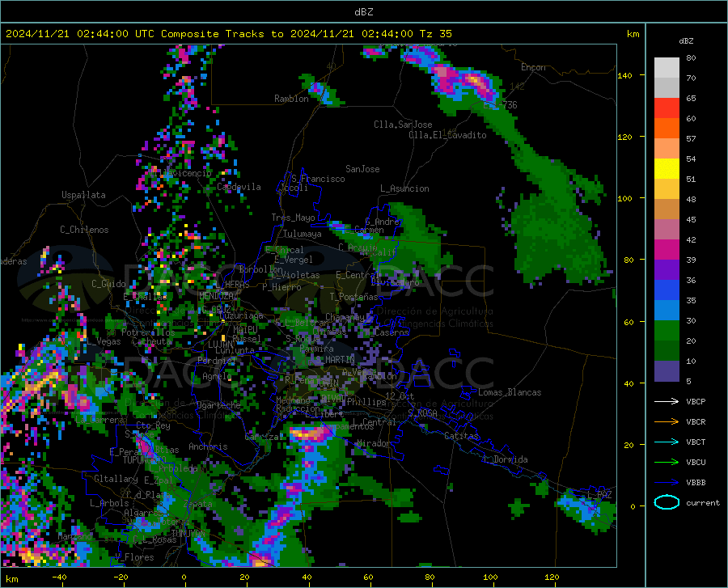Click the L_Asuncion label
The height and width of the screenshot is (588, 728).
point(404,188)
